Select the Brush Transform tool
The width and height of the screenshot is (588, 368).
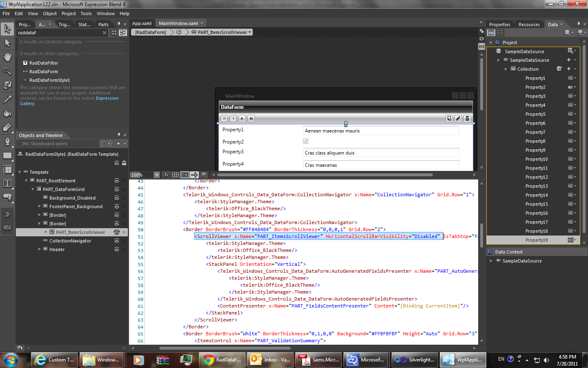(7, 127)
